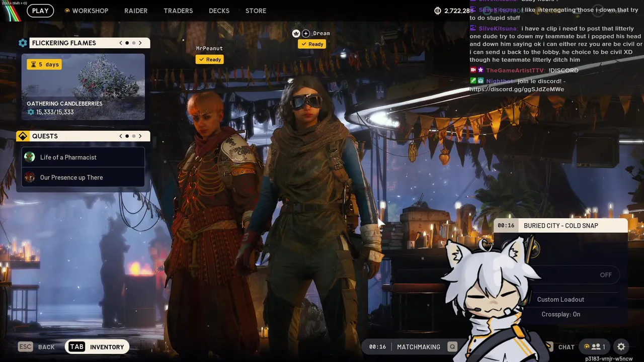The width and height of the screenshot is (644, 362).
Task: Click SilveKitsuna name beside the clip message
Action: click(x=498, y=29)
